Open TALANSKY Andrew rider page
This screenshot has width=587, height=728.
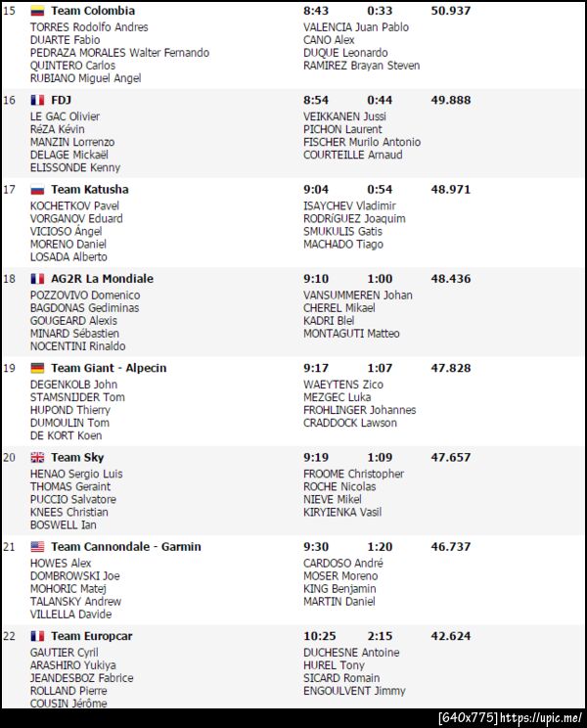(x=75, y=602)
